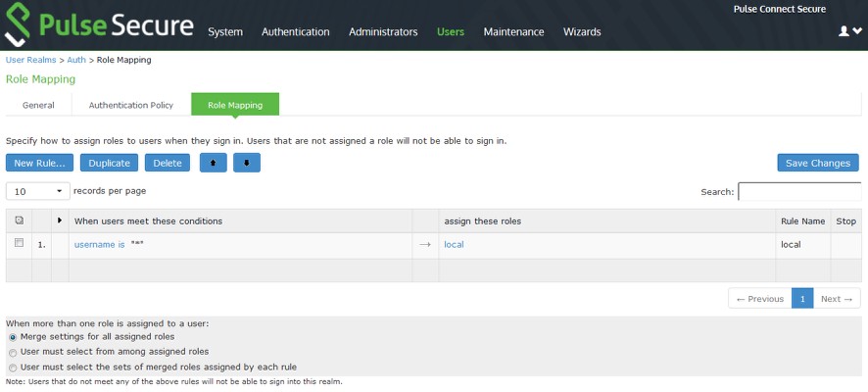Select Merge settings for all assigned roles
Screen dimensions: 868x392
[13, 336]
